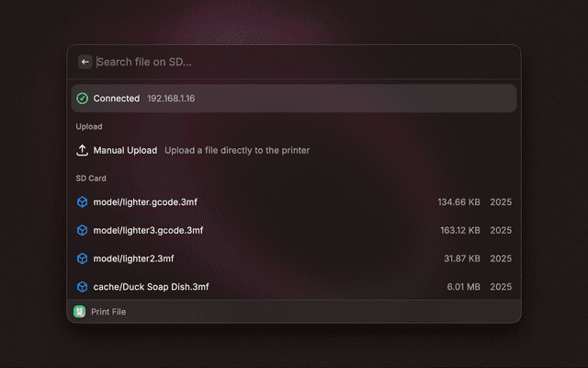This screenshot has width=588, height=368.
Task: Click the cube icon for model/lighter.gcode.3mf
Action: coord(83,201)
